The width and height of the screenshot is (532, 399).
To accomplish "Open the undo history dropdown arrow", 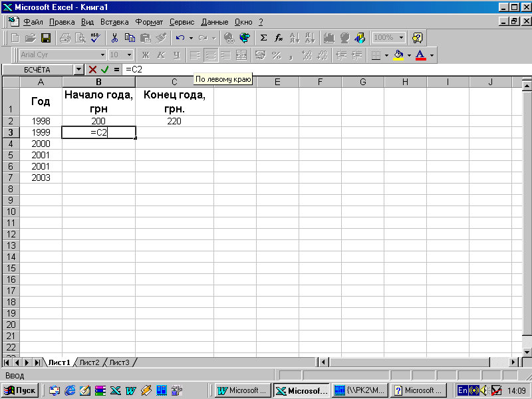I will [191, 38].
